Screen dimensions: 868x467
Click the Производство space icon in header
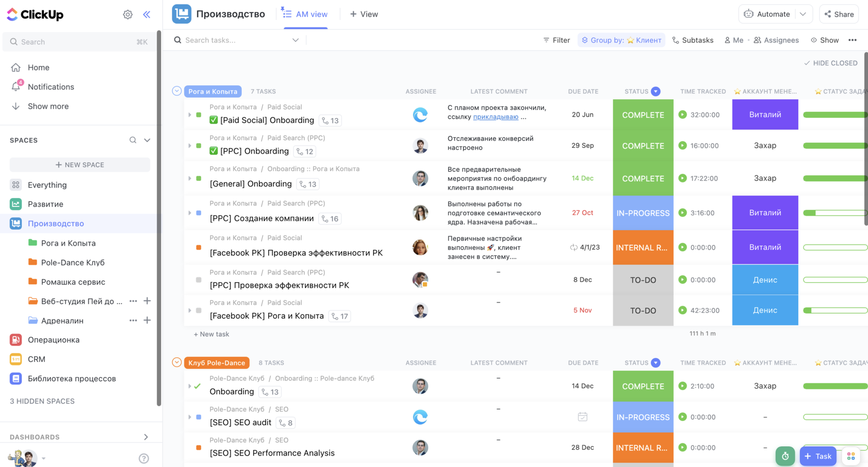(181, 14)
